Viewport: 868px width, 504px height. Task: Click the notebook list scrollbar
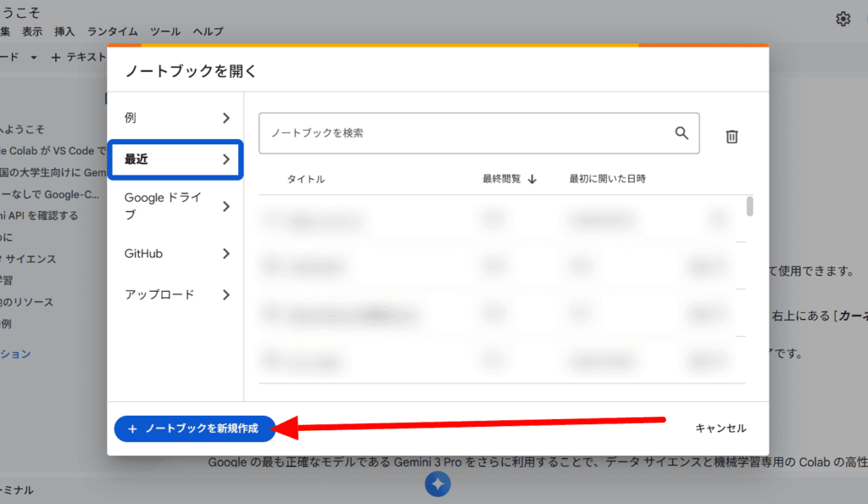750,206
